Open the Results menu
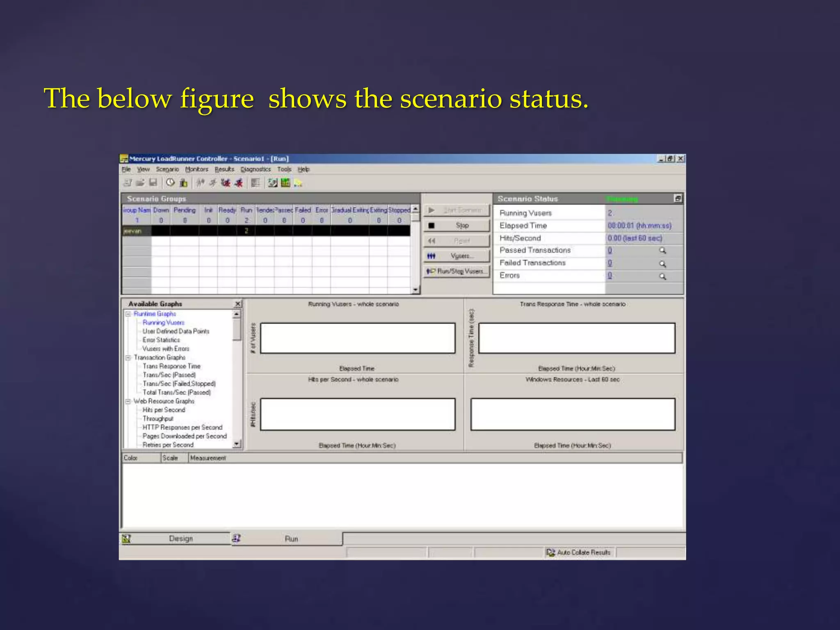Image resolution: width=840 pixels, height=630 pixels. click(224, 169)
